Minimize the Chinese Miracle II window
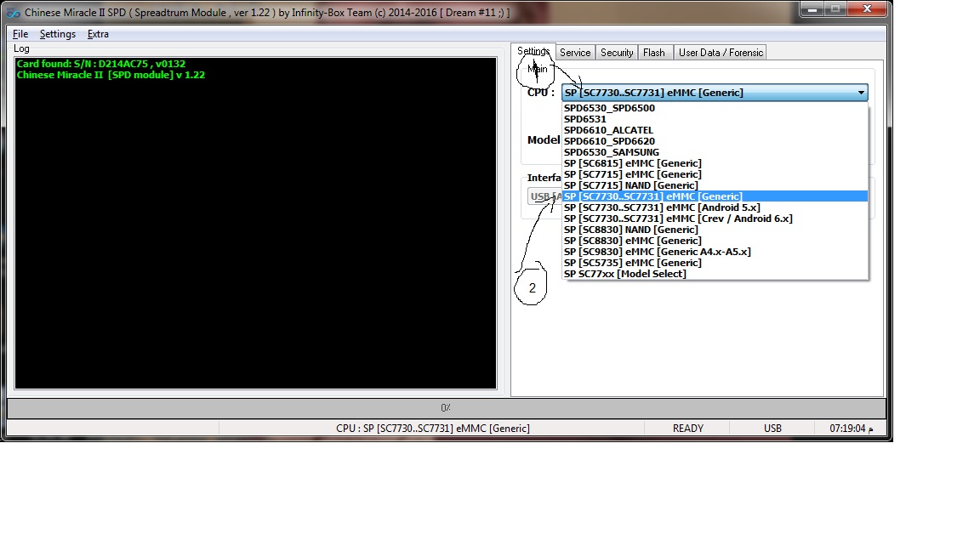The image size is (980, 551). (812, 9)
